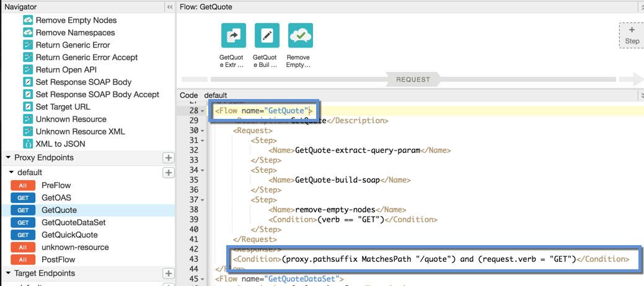Click the GetQuote Extract policy icon in flow

234,36
